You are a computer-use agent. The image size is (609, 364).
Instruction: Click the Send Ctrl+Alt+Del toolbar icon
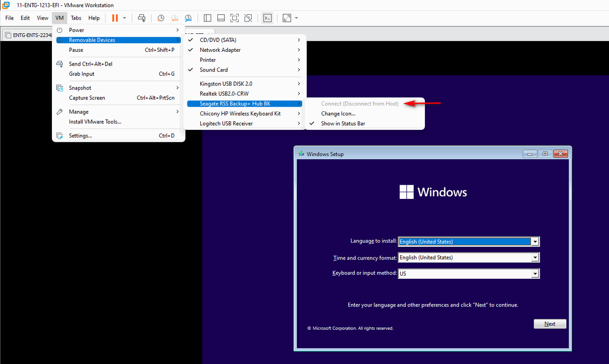click(x=142, y=18)
